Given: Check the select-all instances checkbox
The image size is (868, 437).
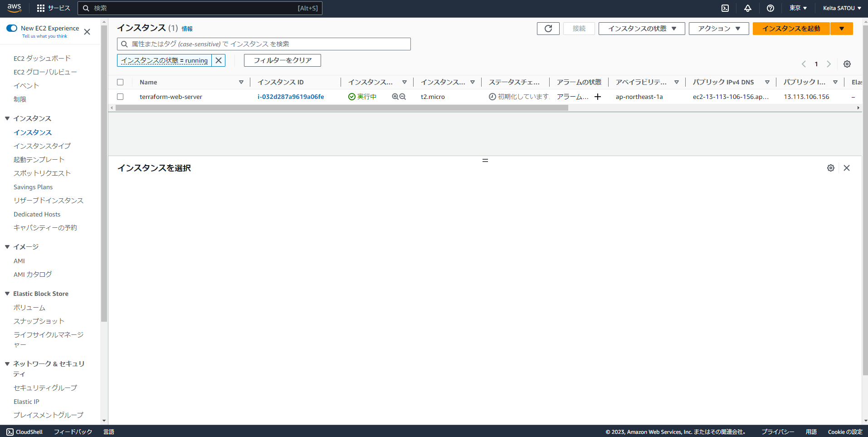Looking at the screenshot, I should pyautogui.click(x=120, y=82).
